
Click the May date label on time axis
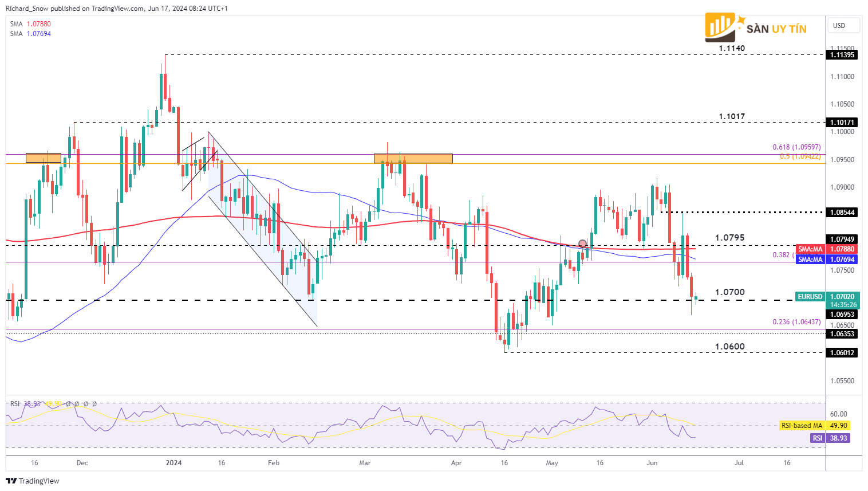552,463
